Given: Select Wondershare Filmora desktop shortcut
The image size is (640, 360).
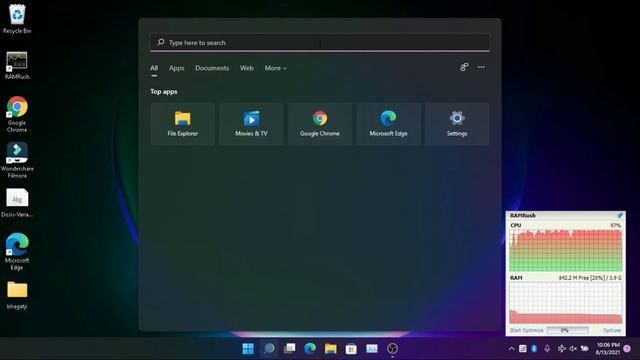Looking at the screenshot, I should 17,160.
